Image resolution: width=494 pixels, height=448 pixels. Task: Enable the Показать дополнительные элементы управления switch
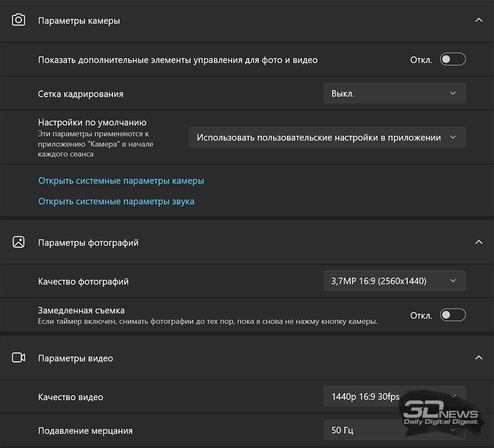coord(453,60)
